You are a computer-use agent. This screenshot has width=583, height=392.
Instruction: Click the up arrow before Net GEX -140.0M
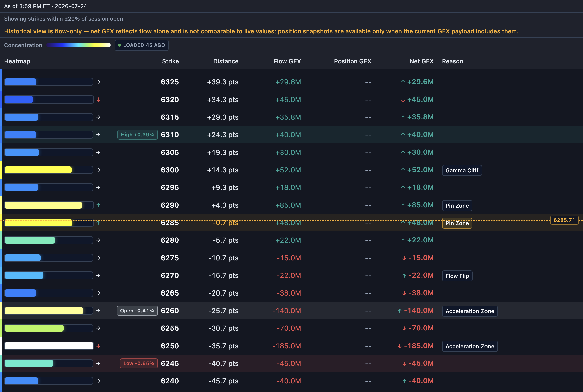400,311
